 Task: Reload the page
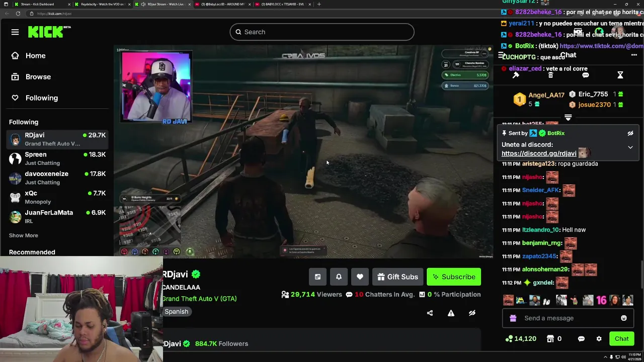[18, 14]
